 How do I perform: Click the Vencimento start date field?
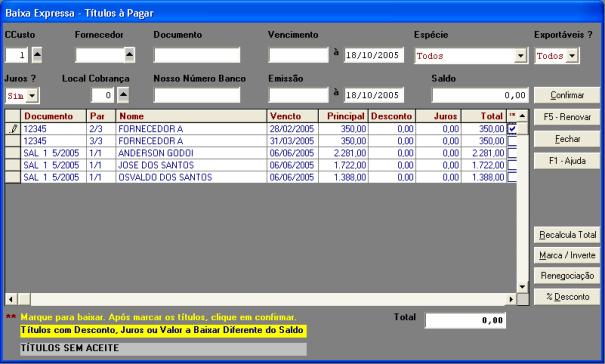pos(298,55)
